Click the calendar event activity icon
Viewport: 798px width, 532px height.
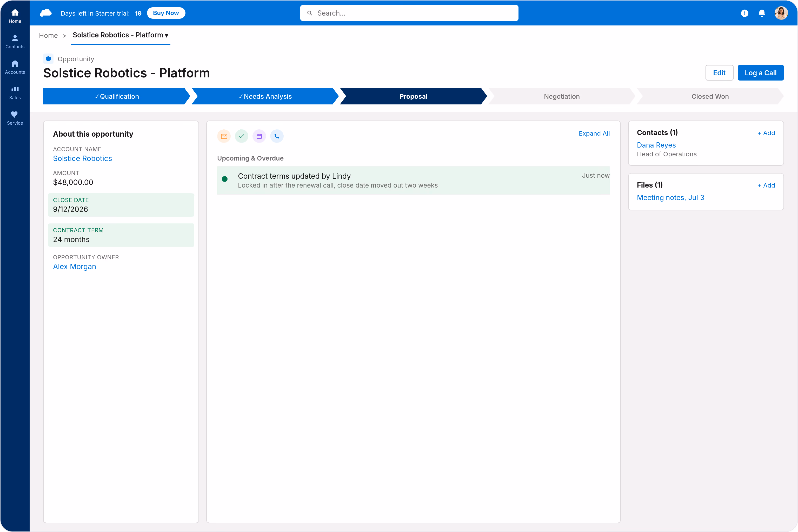click(x=259, y=136)
